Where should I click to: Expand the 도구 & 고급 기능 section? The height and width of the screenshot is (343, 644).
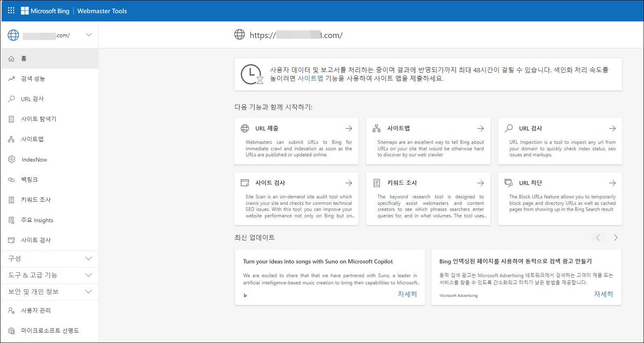[50, 275]
